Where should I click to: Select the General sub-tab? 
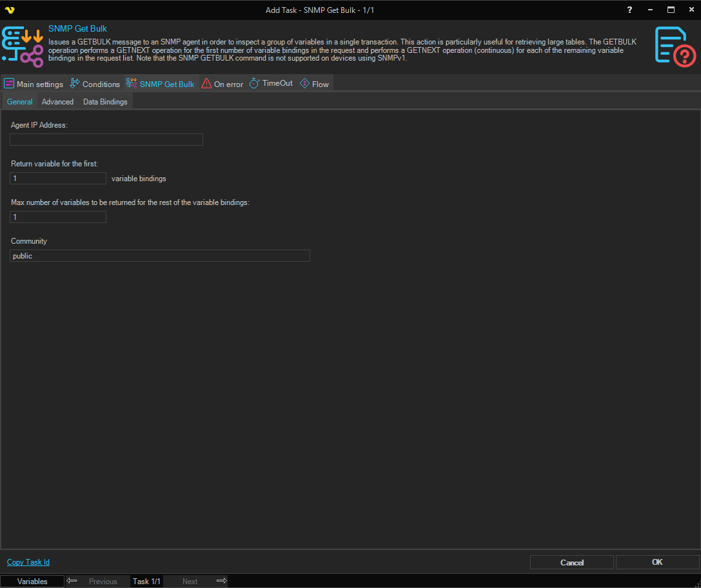coord(19,102)
